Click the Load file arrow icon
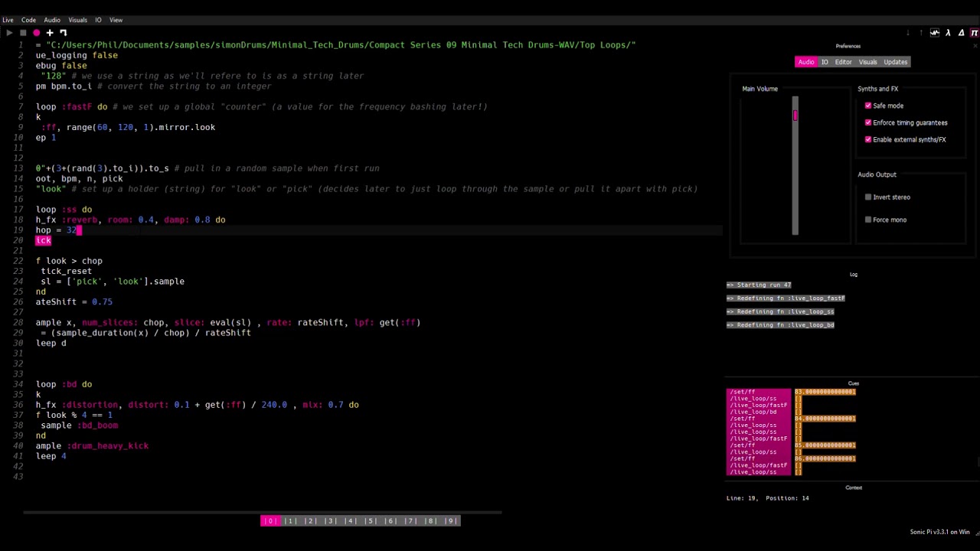 click(64, 33)
